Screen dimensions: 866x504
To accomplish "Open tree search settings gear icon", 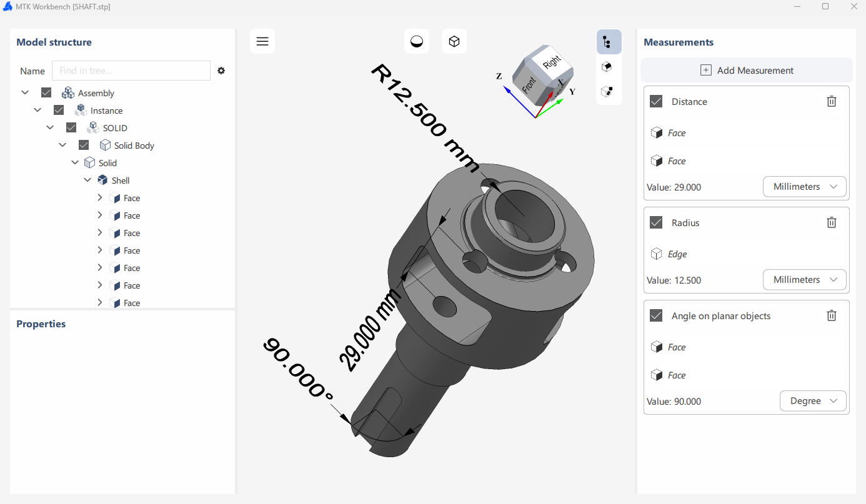I will (221, 71).
